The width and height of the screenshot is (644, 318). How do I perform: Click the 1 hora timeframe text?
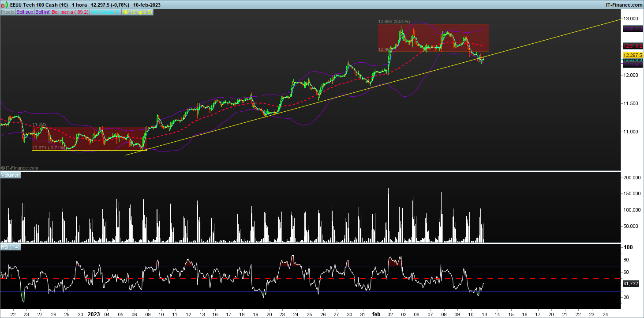coord(80,5)
